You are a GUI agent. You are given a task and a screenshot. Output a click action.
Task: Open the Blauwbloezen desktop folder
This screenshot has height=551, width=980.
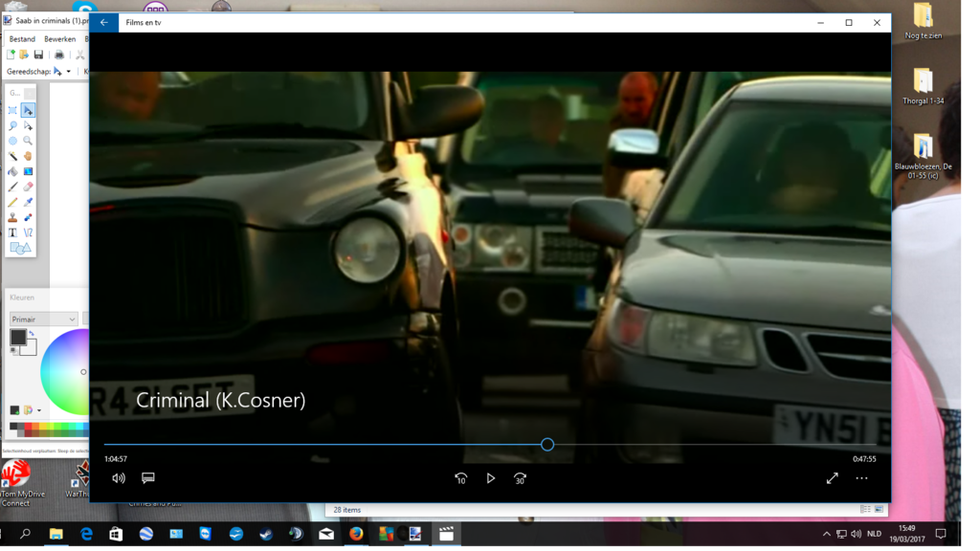(924, 156)
